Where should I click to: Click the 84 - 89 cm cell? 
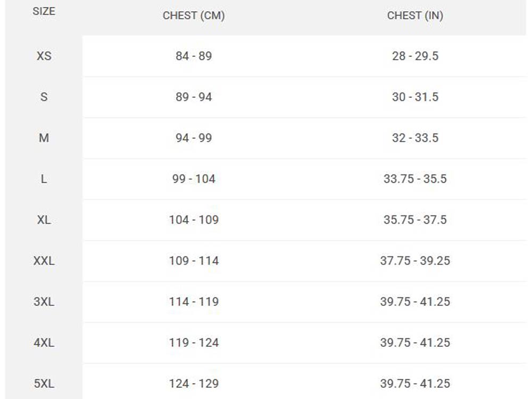(x=194, y=56)
